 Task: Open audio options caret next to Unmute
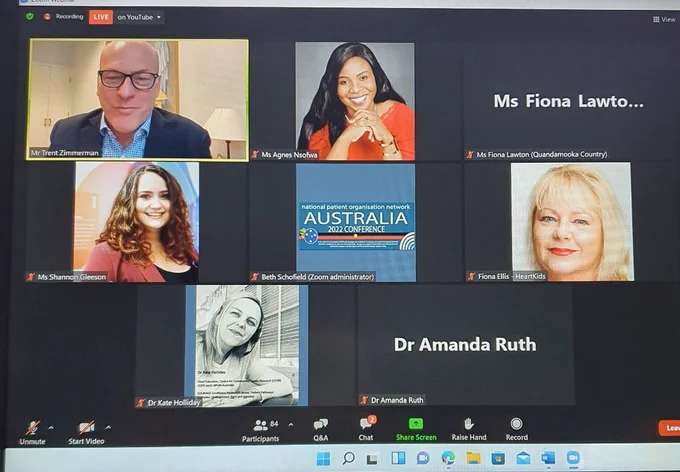51,428
